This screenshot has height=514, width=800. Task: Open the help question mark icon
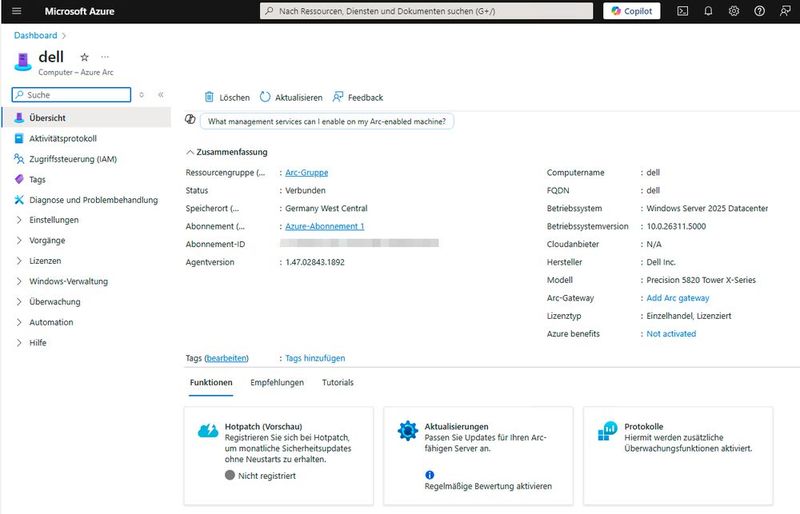(x=759, y=11)
